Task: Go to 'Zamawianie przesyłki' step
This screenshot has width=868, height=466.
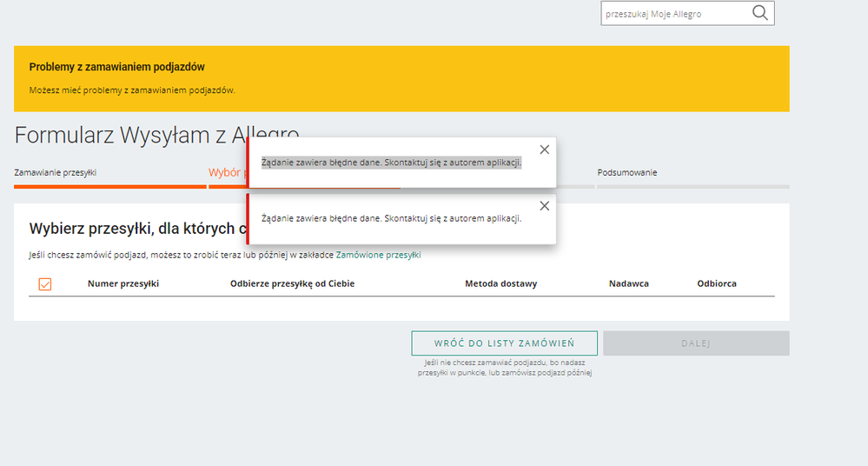Action: pos(56,172)
